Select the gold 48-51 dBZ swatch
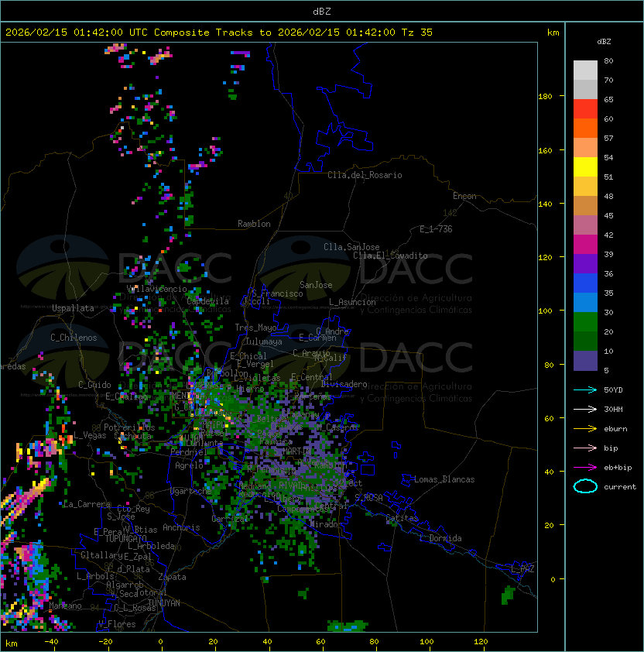644x652 pixels. pyautogui.click(x=585, y=187)
